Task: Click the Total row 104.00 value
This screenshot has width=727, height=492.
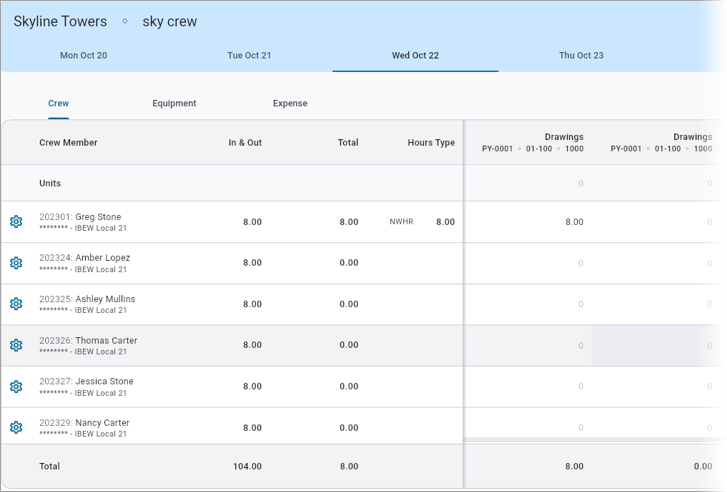Action: tap(247, 466)
